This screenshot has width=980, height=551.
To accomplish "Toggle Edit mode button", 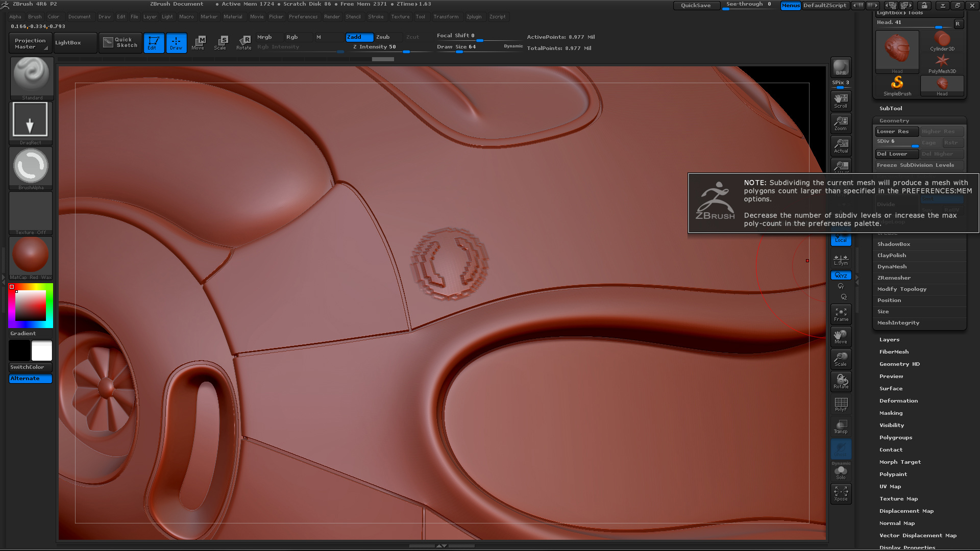I will [x=154, y=43].
